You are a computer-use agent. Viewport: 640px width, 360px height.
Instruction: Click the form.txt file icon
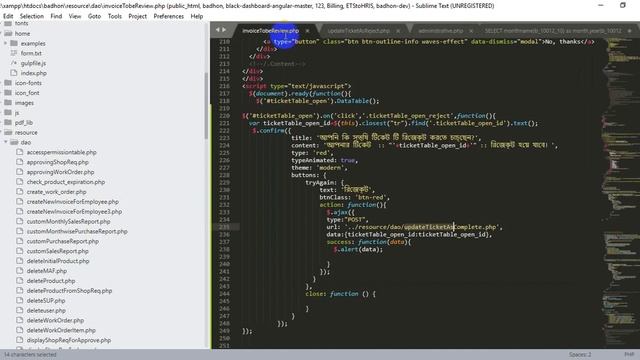14,53
